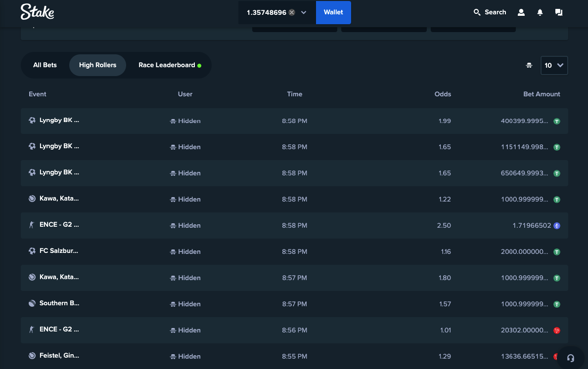Open the Race Leaderboard tab
588x369 pixels.
click(170, 65)
